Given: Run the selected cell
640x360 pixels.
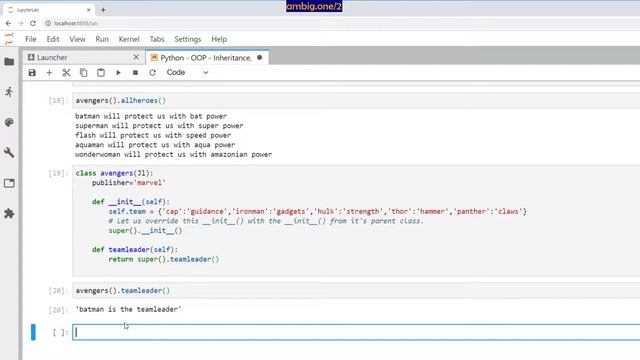Looking at the screenshot, I should click(x=118, y=73).
